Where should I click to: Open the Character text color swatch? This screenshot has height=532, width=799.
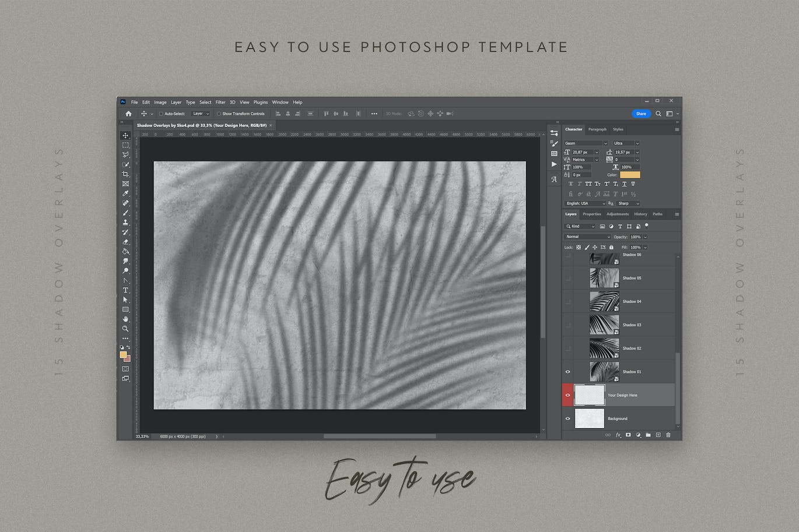click(x=630, y=175)
